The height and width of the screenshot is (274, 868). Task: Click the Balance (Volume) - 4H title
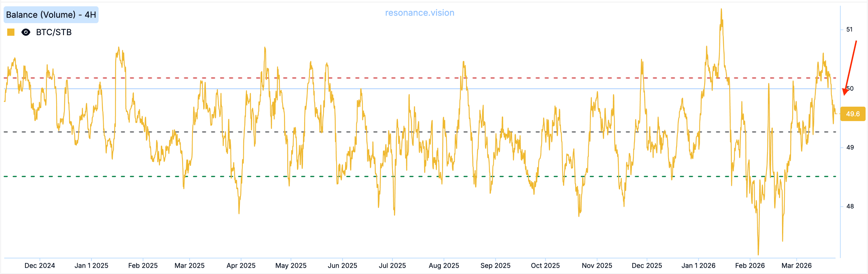click(x=51, y=15)
